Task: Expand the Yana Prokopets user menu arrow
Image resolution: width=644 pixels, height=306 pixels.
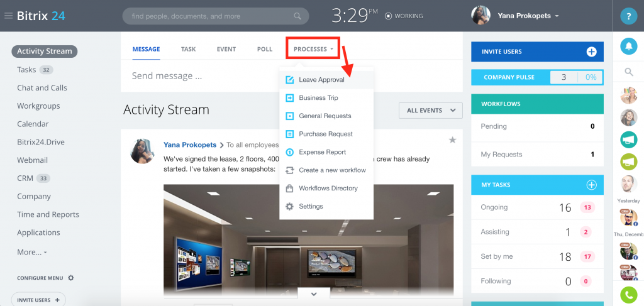Action: (557, 16)
